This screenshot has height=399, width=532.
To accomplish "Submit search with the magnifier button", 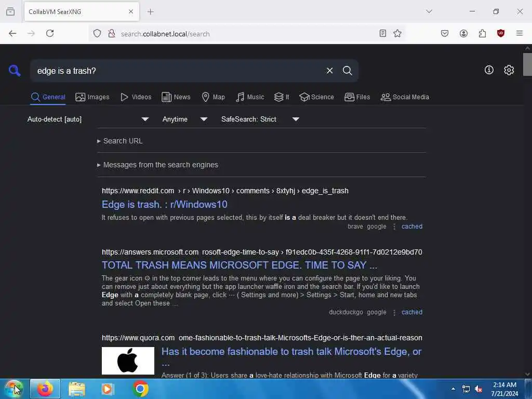I will (347, 71).
